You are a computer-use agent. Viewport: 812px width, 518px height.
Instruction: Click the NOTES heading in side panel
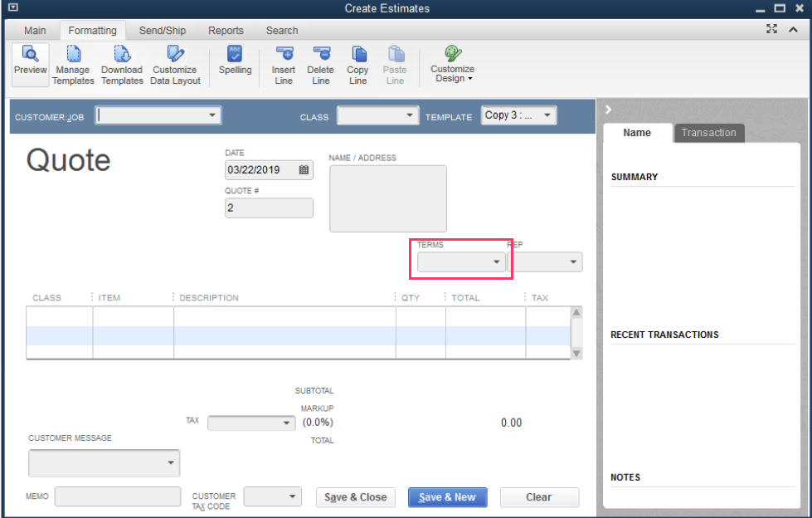[625, 477]
